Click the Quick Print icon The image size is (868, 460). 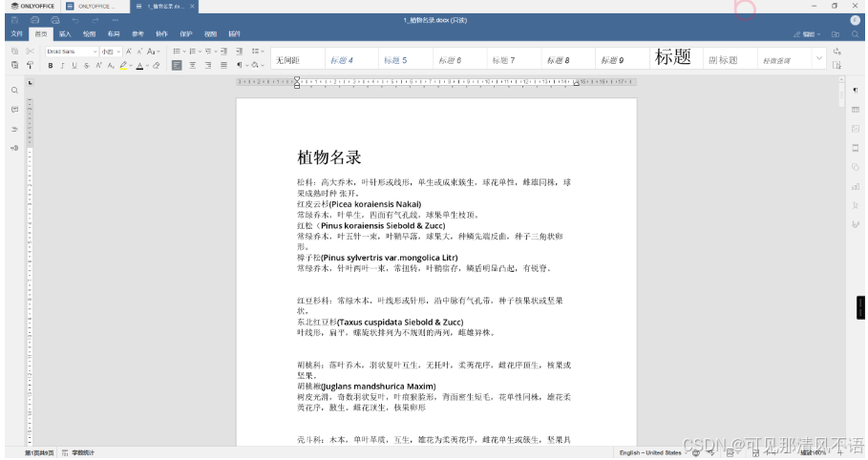click(55, 20)
